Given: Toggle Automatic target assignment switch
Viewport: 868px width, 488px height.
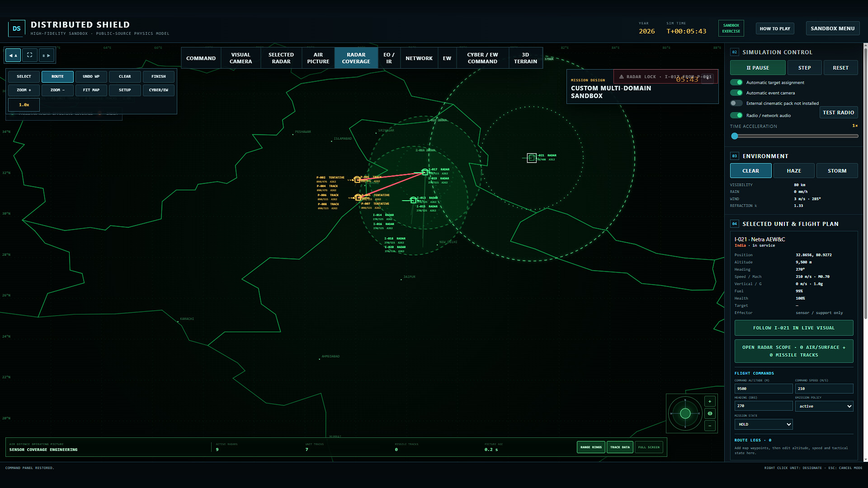Looking at the screenshot, I should pyautogui.click(x=736, y=82).
